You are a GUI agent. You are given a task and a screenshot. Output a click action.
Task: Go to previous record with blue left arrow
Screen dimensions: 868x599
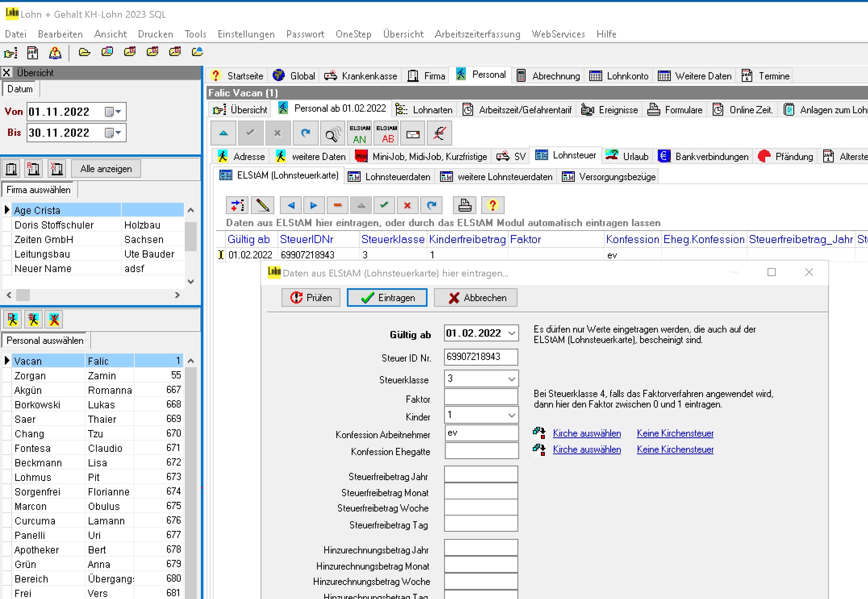[x=291, y=206]
